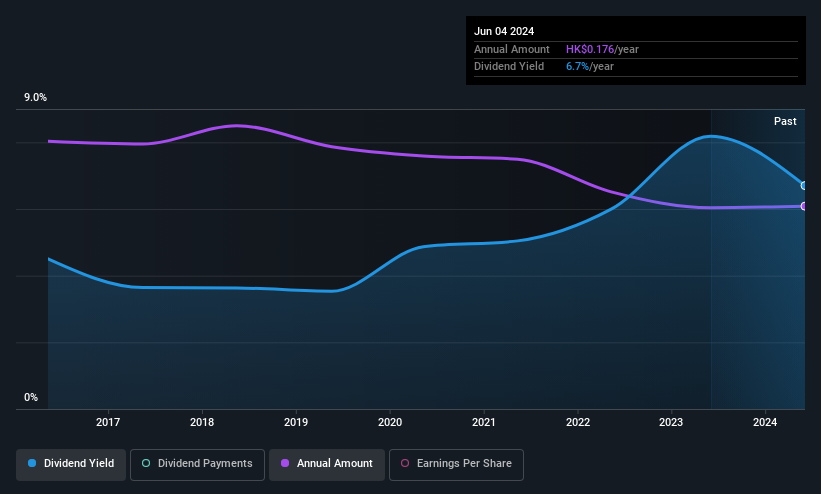Click the 2020 x-axis label
Viewport: 821px width, 494px height.
pos(390,422)
